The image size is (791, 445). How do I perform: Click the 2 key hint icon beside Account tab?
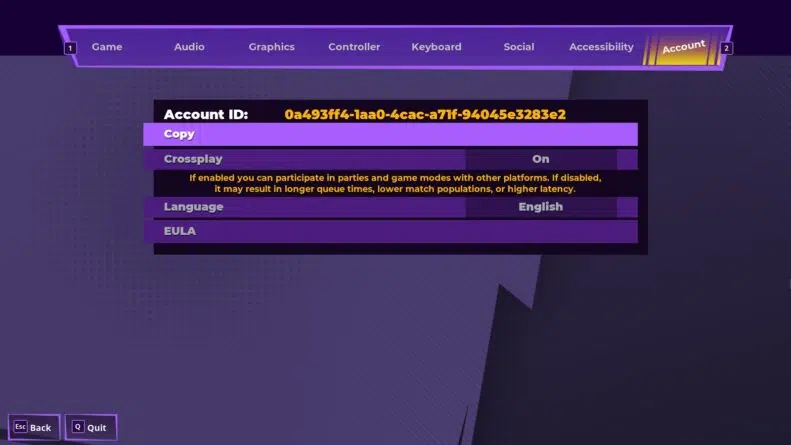726,48
